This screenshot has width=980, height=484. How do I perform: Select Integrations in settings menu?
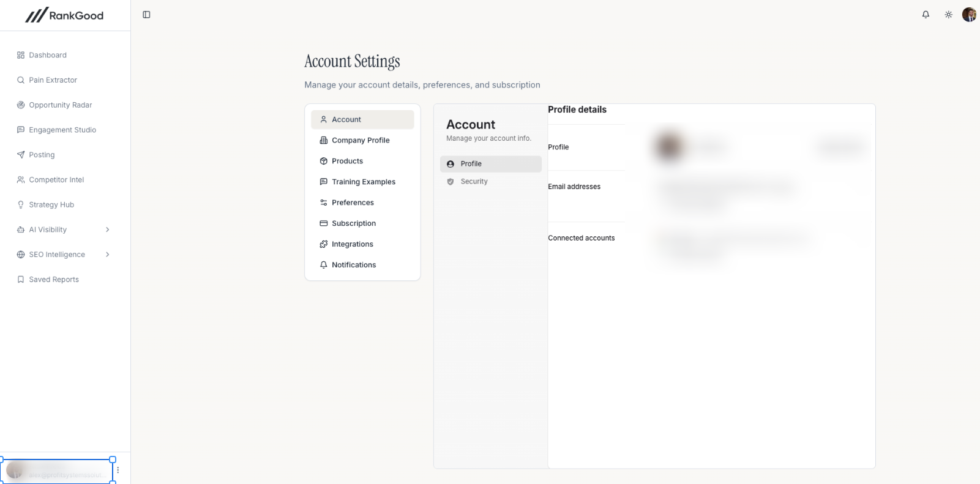pyautogui.click(x=352, y=244)
